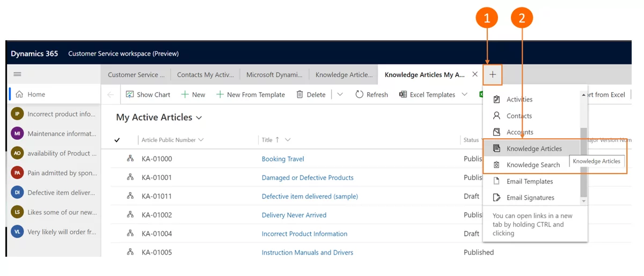Choose Email Templates from the menu

point(531,181)
